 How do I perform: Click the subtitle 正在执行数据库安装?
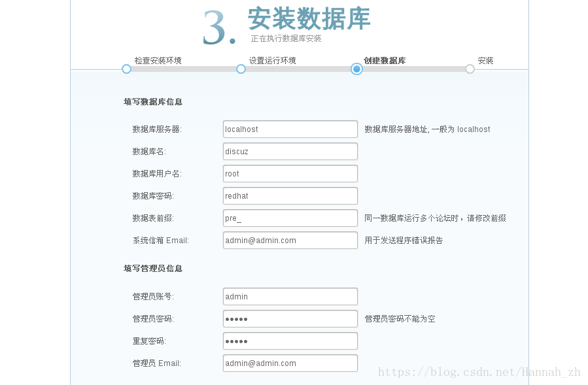(x=286, y=39)
